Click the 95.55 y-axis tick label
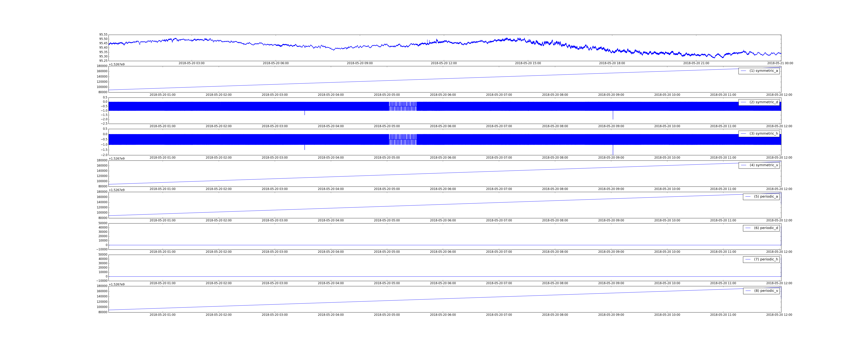868x347 pixels. 103,34
